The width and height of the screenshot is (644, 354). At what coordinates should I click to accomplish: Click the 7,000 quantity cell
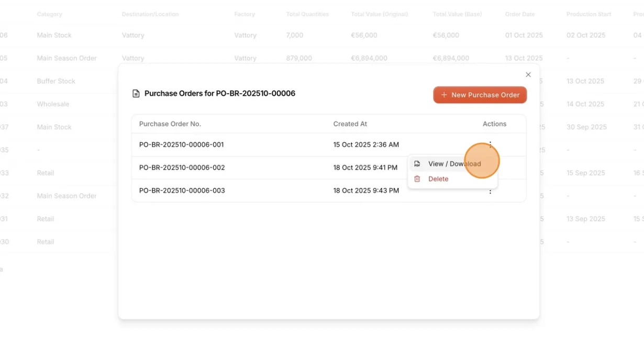point(295,35)
